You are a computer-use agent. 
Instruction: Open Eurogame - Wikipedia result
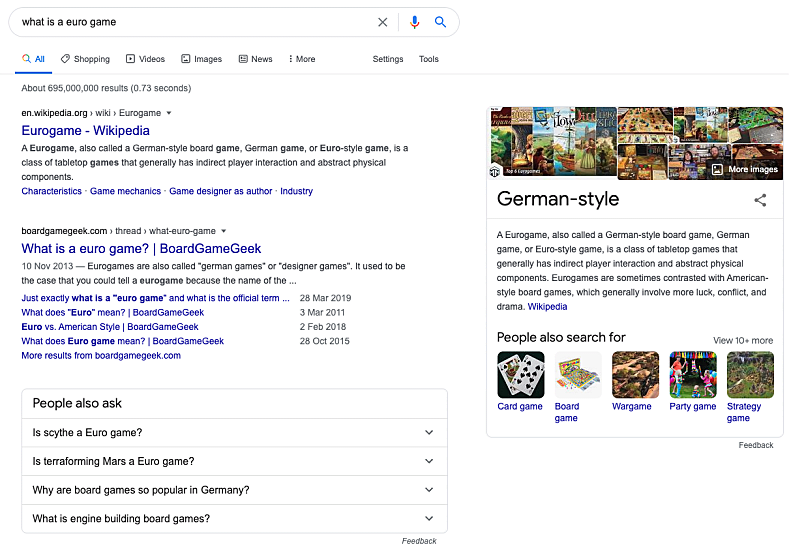(x=86, y=131)
